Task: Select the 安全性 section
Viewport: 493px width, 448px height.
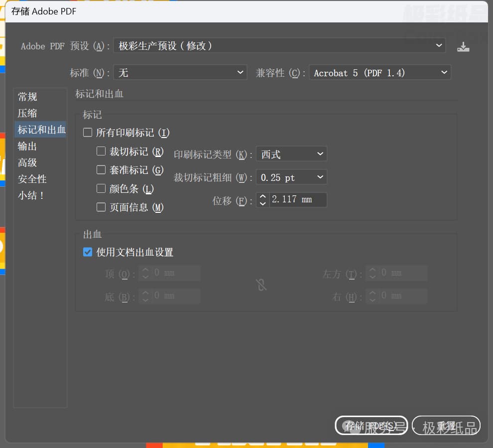Action: (x=32, y=179)
